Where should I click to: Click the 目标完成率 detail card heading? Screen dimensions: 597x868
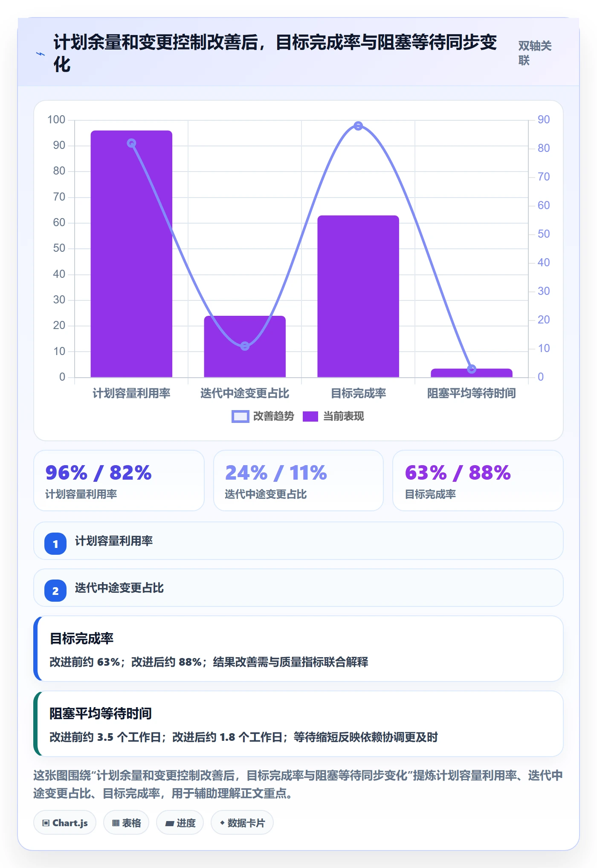(x=81, y=638)
